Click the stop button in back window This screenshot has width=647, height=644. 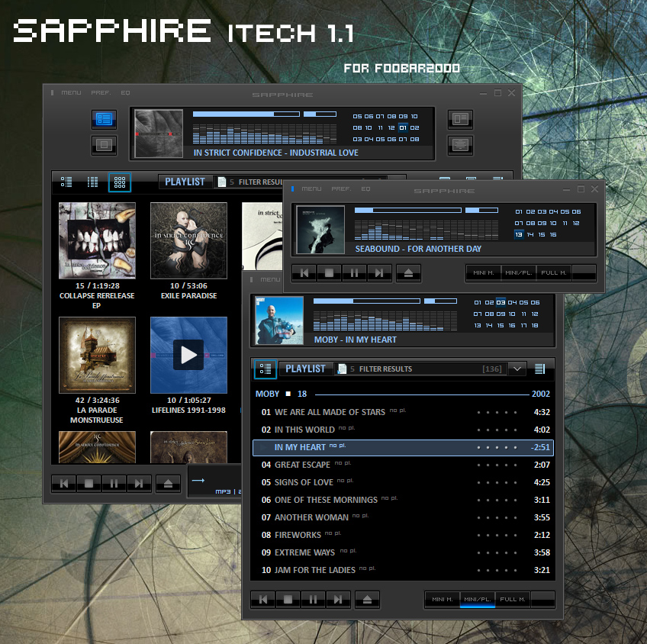tap(89, 484)
